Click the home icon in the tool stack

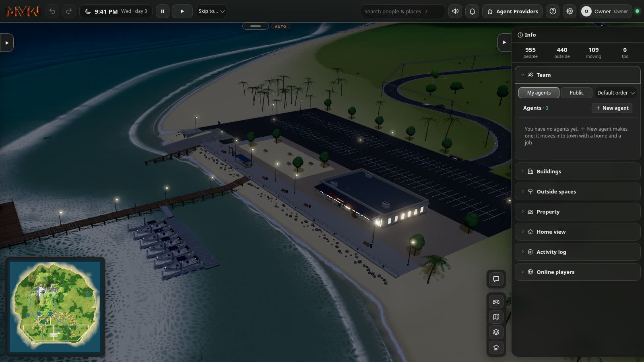pos(496,348)
